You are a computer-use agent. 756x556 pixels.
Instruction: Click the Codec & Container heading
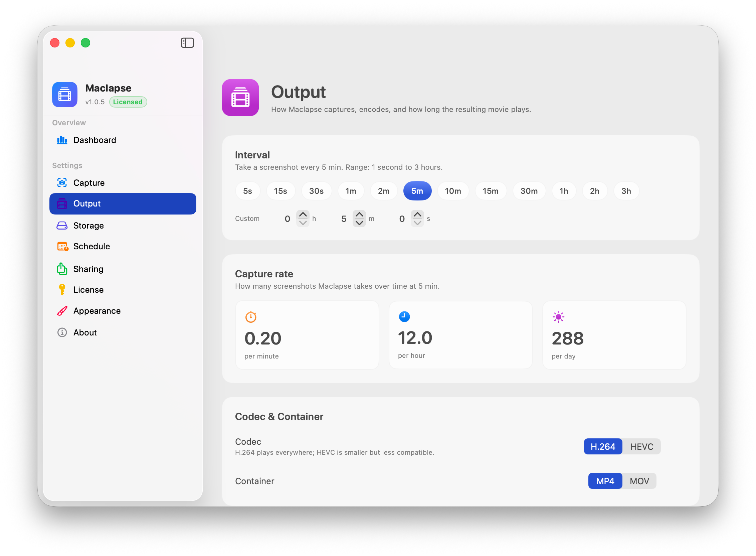pyautogui.click(x=279, y=417)
